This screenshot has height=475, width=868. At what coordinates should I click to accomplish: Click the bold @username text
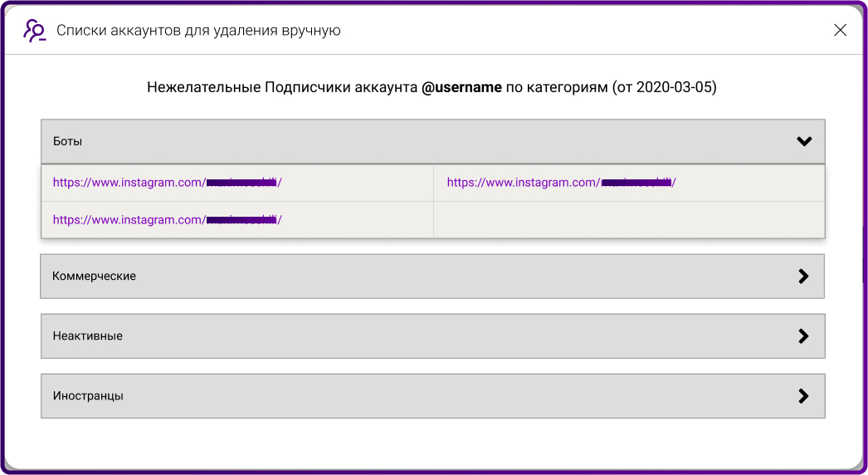461,87
